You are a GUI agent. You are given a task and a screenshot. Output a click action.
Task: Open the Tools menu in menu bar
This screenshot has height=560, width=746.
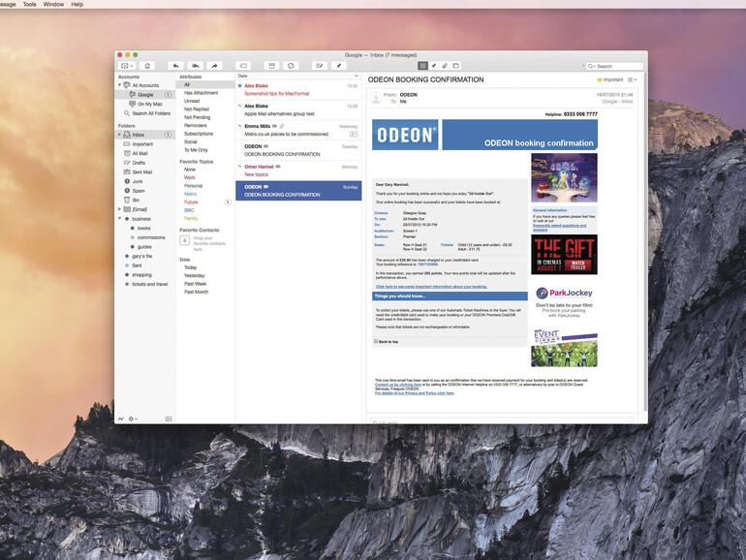pos(29,4)
